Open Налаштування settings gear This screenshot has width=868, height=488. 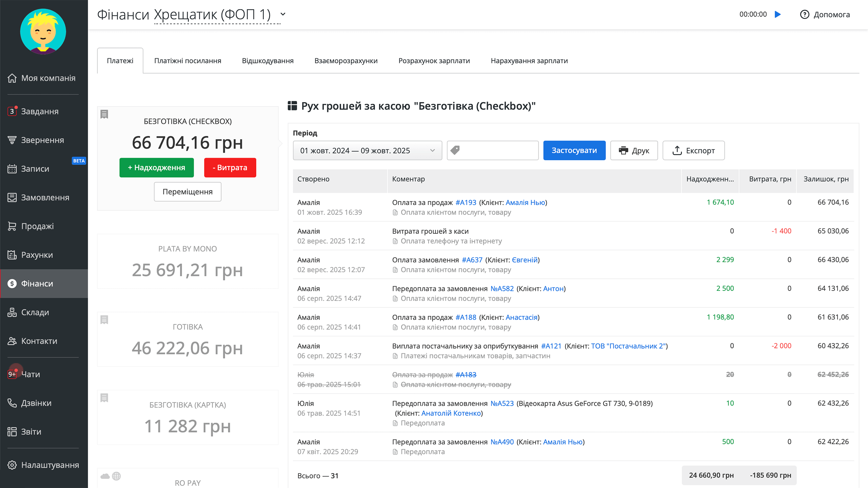[x=12, y=465]
